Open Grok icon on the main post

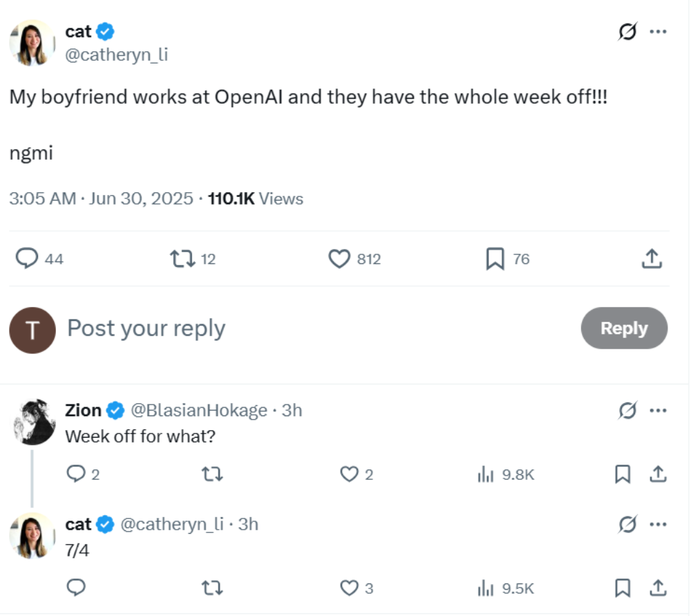coord(627,32)
